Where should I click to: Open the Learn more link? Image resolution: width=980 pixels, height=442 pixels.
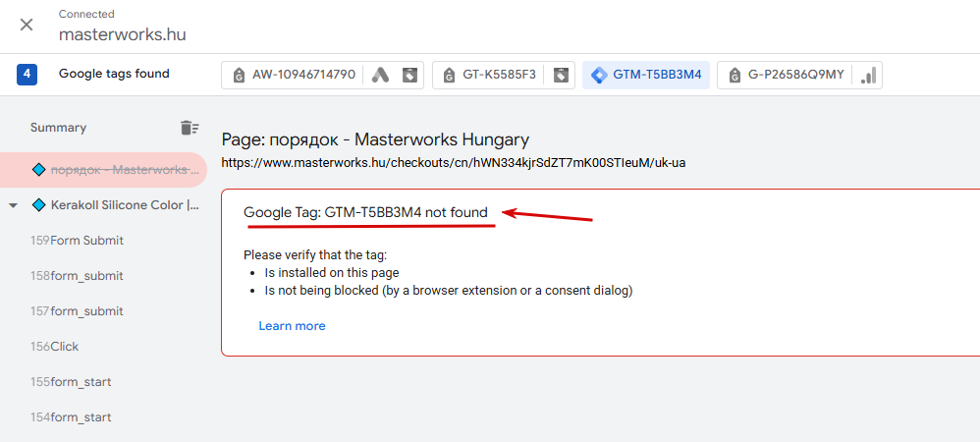click(x=292, y=326)
